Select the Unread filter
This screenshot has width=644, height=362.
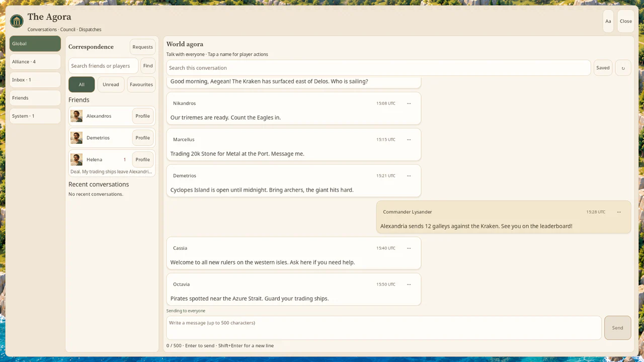[x=111, y=84]
